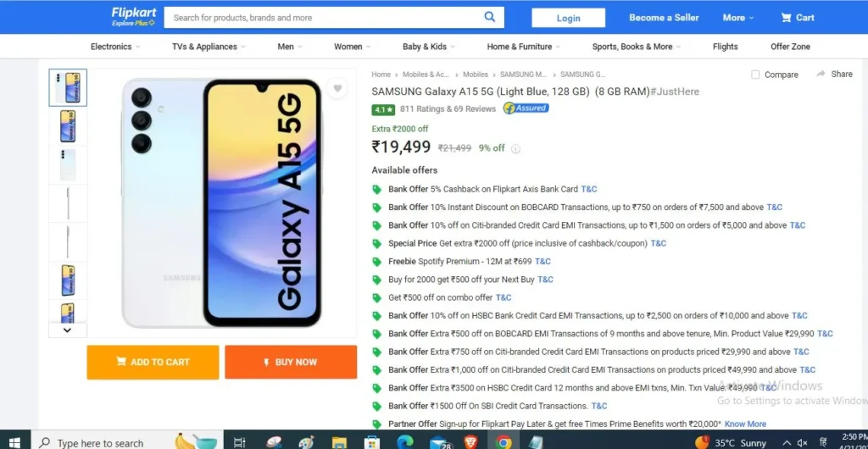868x449 pixels.
Task: Open T&C link for Spotify Freebie
Action: (x=542, y=262)
